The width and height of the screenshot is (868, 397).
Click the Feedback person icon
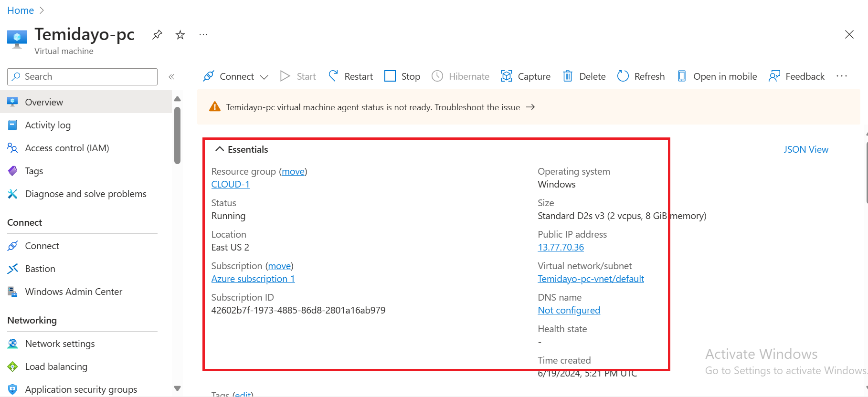[774, 76]
